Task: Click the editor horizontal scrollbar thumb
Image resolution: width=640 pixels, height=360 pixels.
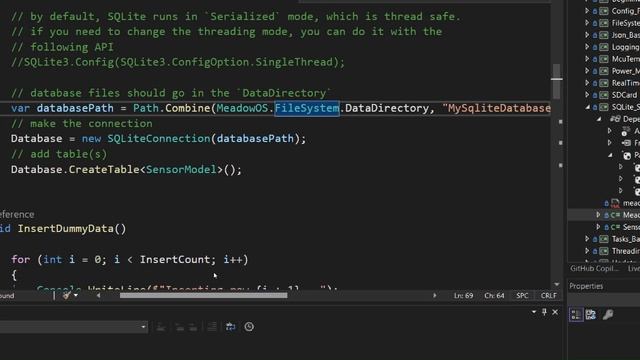Action: pyautogui.click(x=203, y=296)
